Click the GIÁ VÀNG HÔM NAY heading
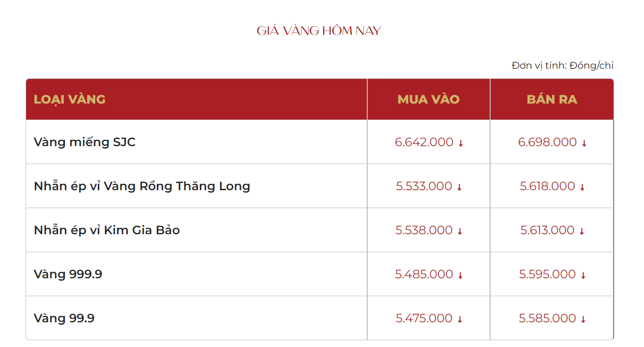This screenshot has width=644, height=347. tap(319, 31)
